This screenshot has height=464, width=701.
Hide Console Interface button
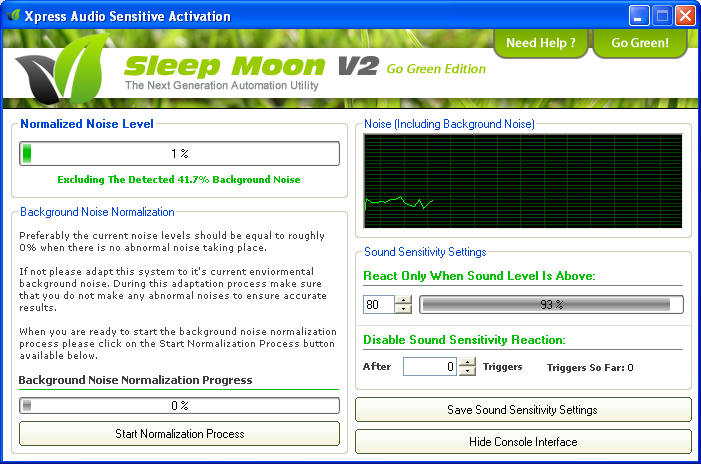pyautogui.click(x=523, y=442)
